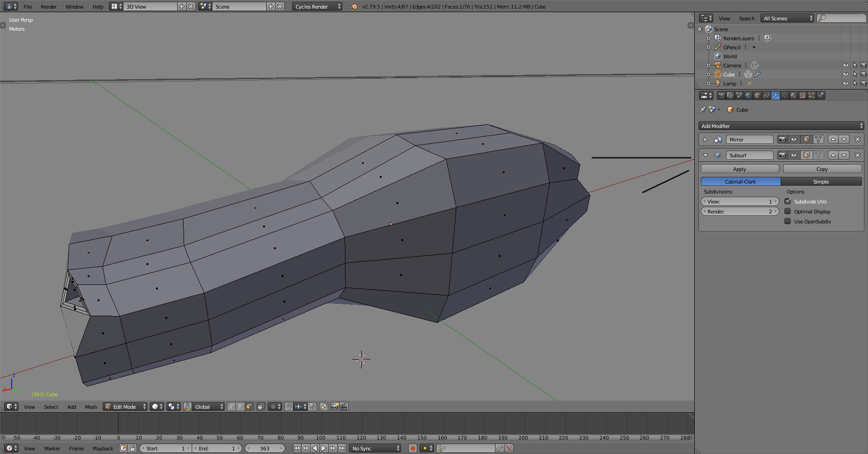Enable the Subdivide UVs checkbox
This screenshot has width=868, height=454.
(x=788, y=201)
